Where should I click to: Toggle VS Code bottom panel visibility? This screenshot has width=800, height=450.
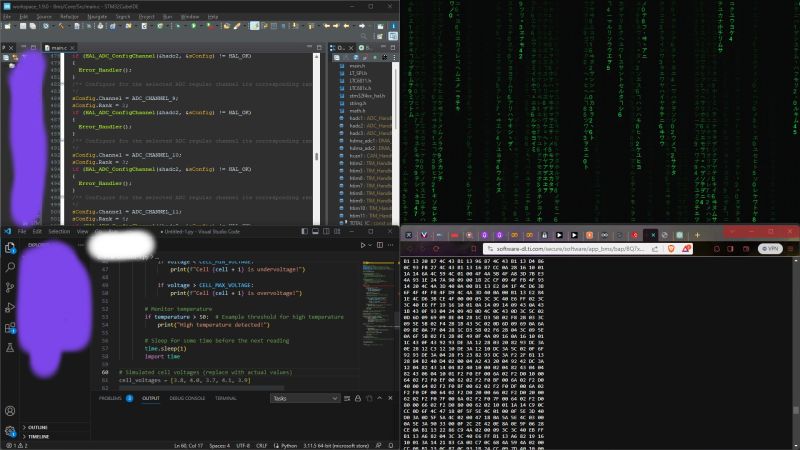[x=315, y=232]
